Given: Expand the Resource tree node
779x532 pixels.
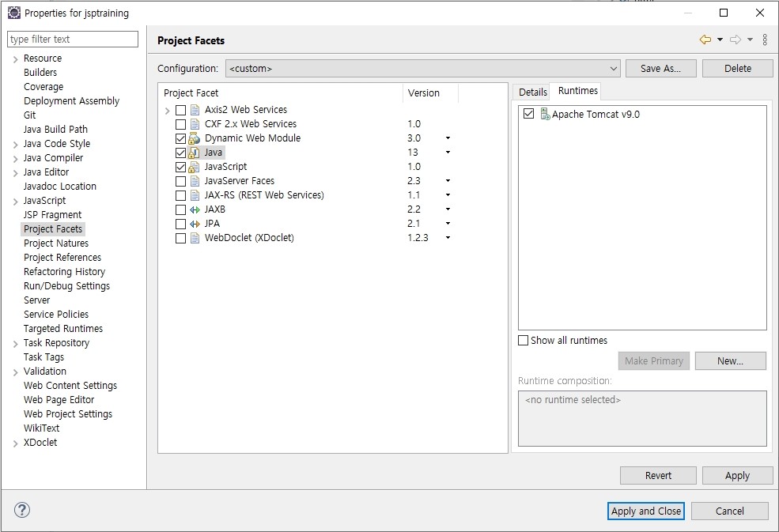Looking at the screenshot, I should click(x=15, y=59).
